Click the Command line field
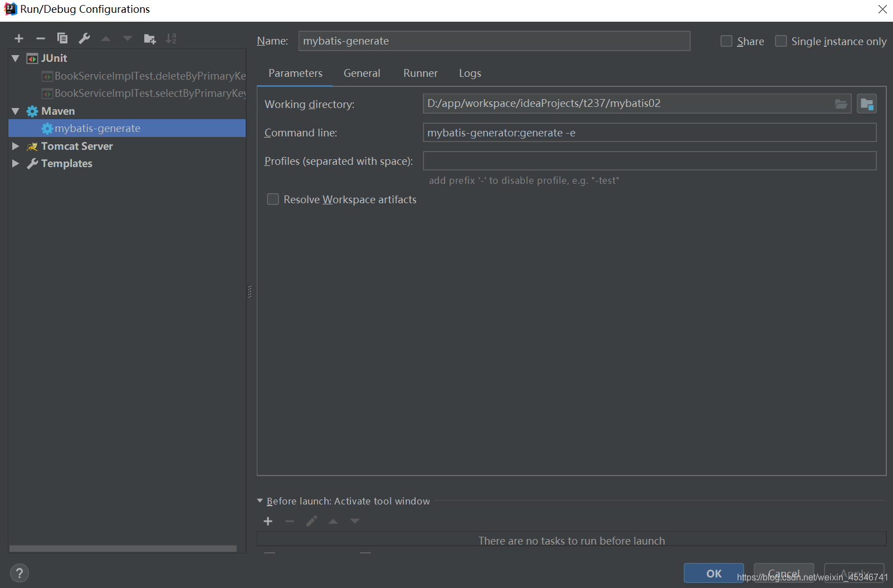 [x=650, y=133]
